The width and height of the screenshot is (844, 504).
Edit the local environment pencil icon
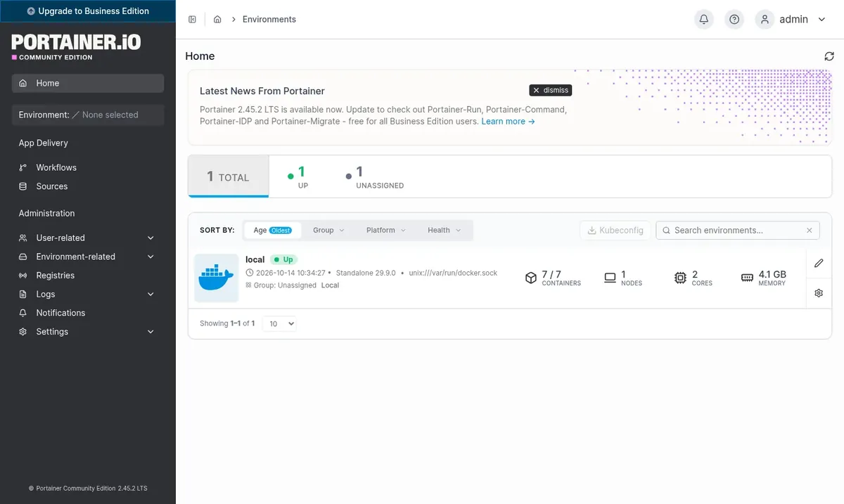click(819, 263)
